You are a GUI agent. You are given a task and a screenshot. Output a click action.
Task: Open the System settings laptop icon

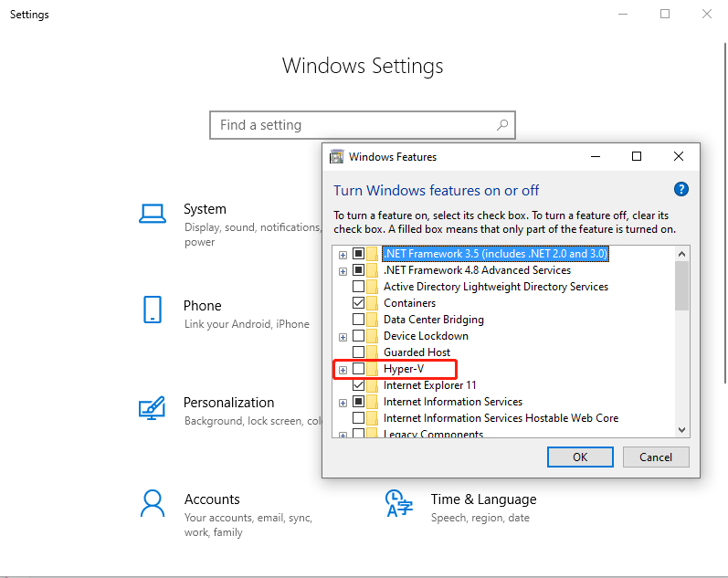[x=153, y=214]
